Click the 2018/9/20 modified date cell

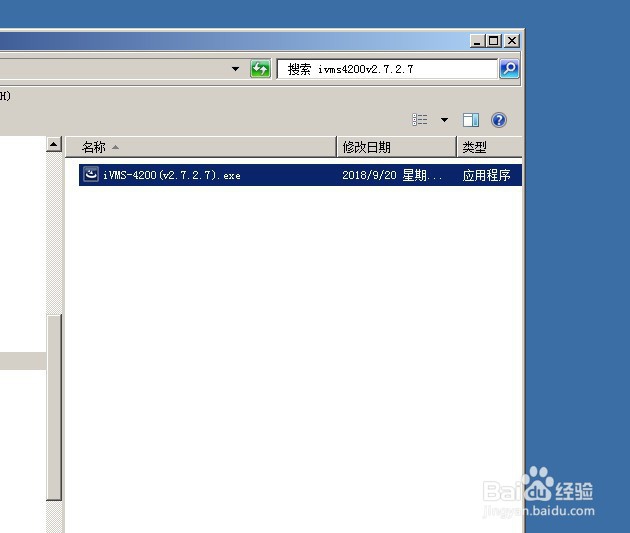[392, 175]
